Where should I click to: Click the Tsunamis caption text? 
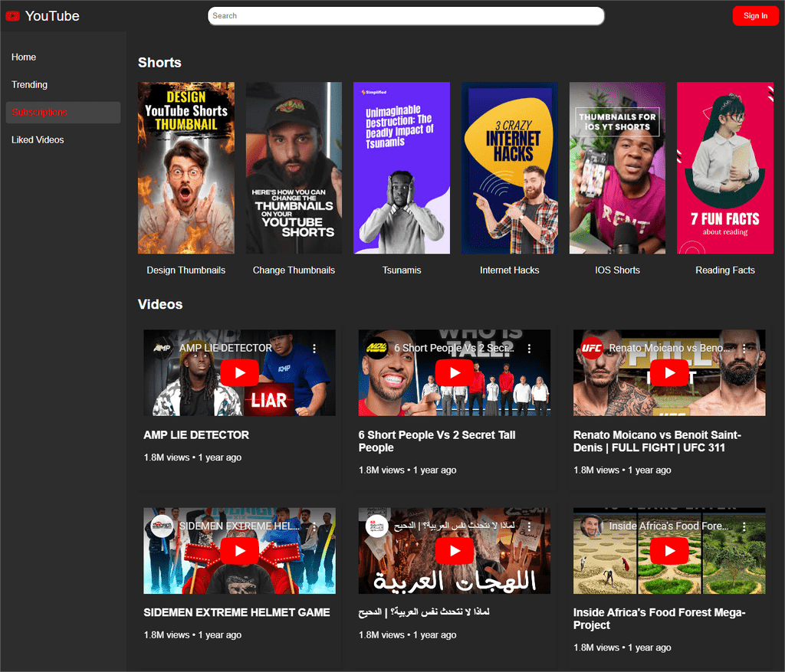402,270
